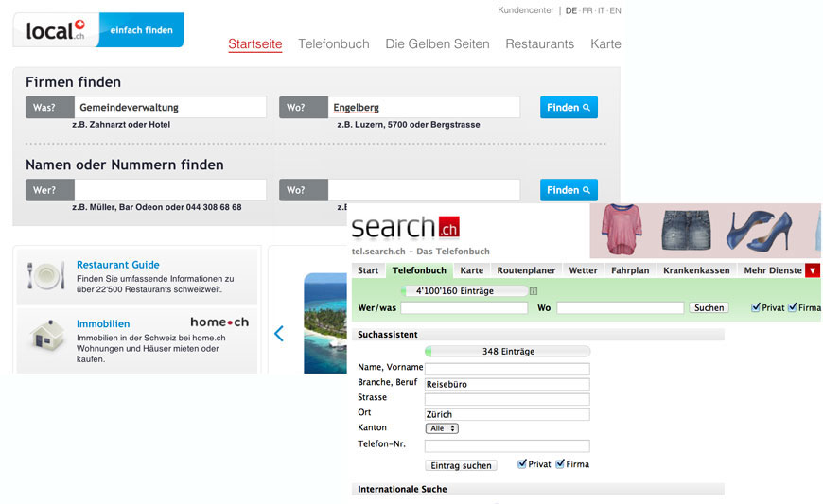This screenshot has width=823, height=504.
Task: Open the Mehr Dienste tab
Action: (x=773, y=270)
